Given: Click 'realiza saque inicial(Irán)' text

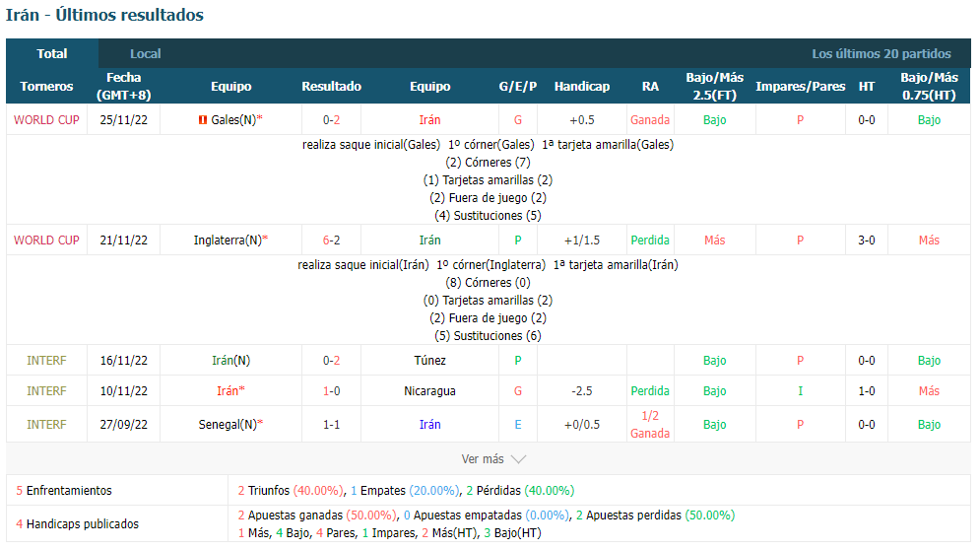Looking at the screenshot, I should pos(363,265).
